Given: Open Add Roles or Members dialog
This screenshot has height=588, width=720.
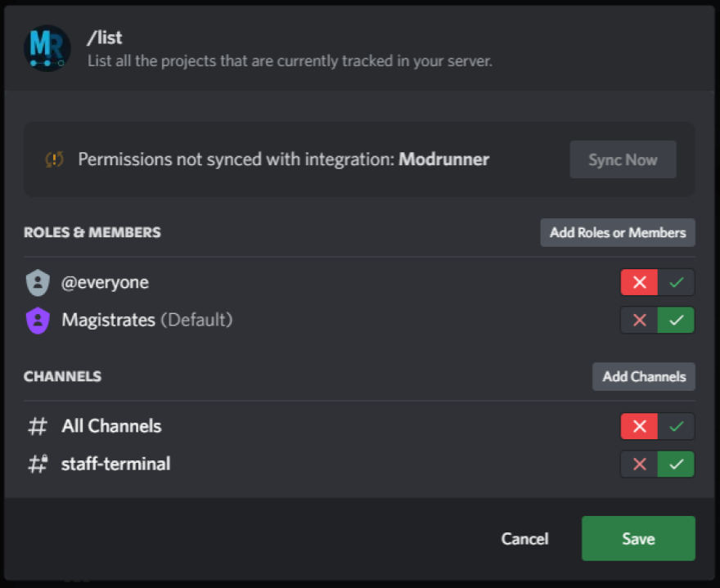Looking at the screenshot, I should pos(618,233).
